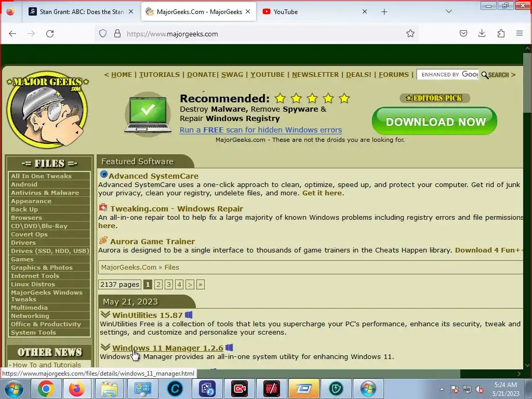Viewport: 532px width, 399px height.
Task: Open the extensions puzzle icon
Action: [501, 34]
